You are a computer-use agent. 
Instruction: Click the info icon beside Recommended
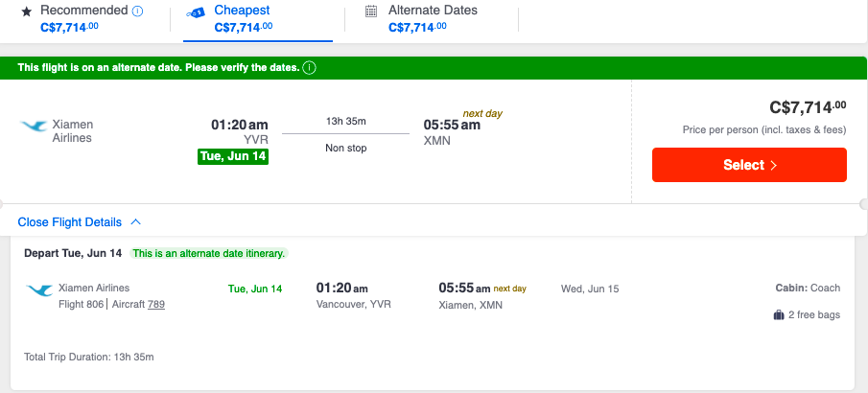click(x=137, y=12)
